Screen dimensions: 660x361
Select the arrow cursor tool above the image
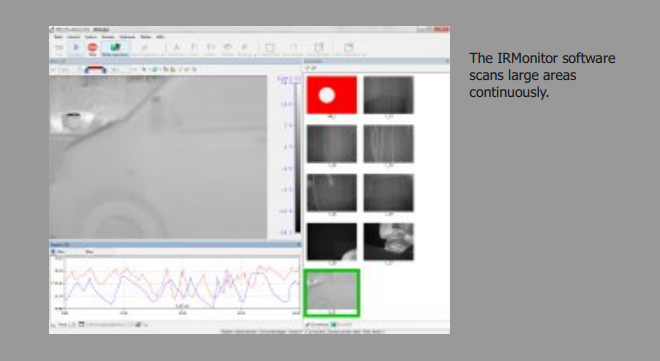pos(144,69)
